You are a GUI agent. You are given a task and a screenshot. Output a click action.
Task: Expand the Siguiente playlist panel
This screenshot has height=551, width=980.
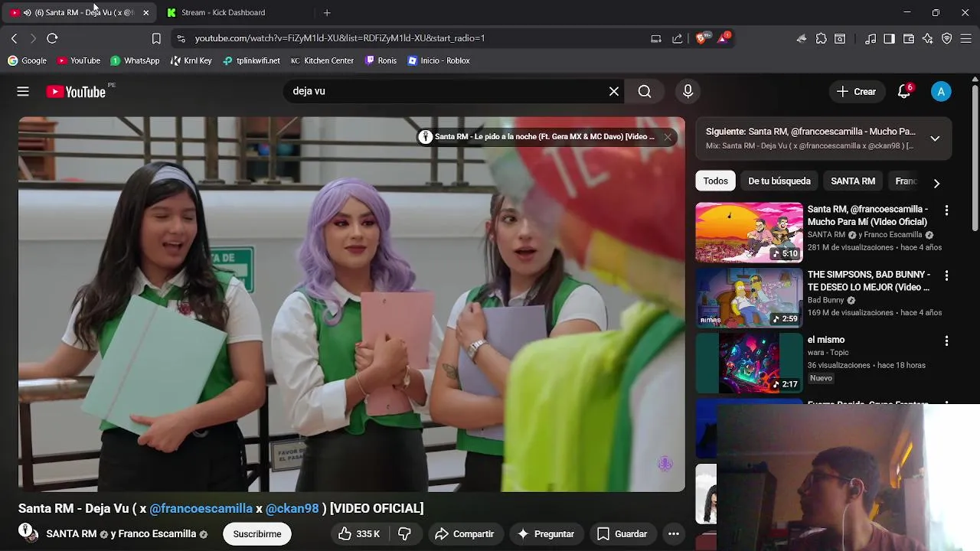coord(935,139)
